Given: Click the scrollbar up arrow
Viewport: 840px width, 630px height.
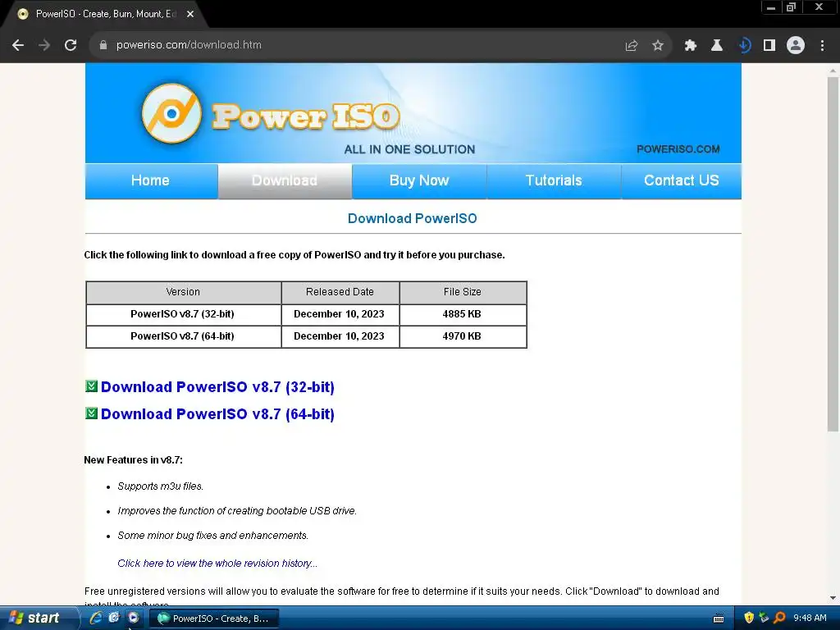Looking at the screenshot, I should pyautogui.click(x=833, y=71).
